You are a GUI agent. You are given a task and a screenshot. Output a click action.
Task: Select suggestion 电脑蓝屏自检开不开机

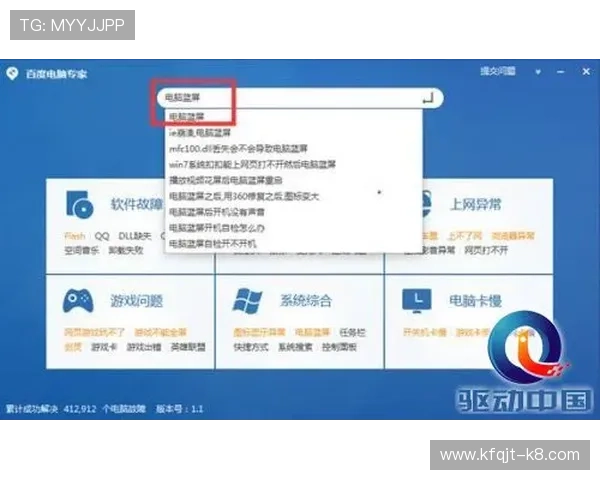pos(212,244)
